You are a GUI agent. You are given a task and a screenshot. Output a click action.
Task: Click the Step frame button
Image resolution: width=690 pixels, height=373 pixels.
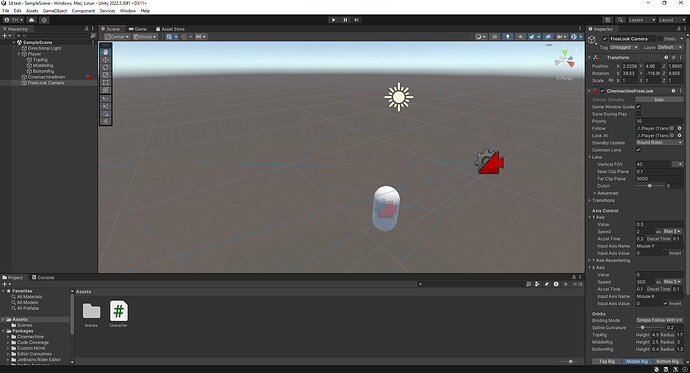click(356, 20)
